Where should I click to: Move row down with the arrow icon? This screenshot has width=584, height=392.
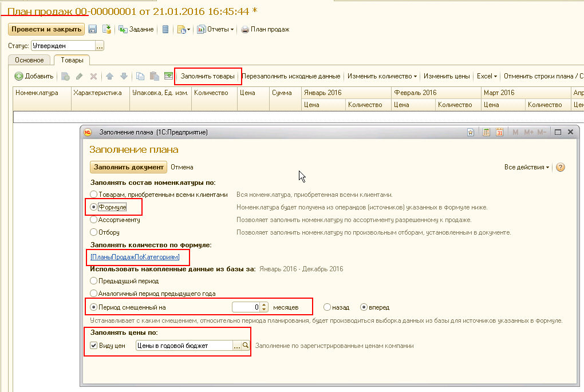click(x=124, y=76)
